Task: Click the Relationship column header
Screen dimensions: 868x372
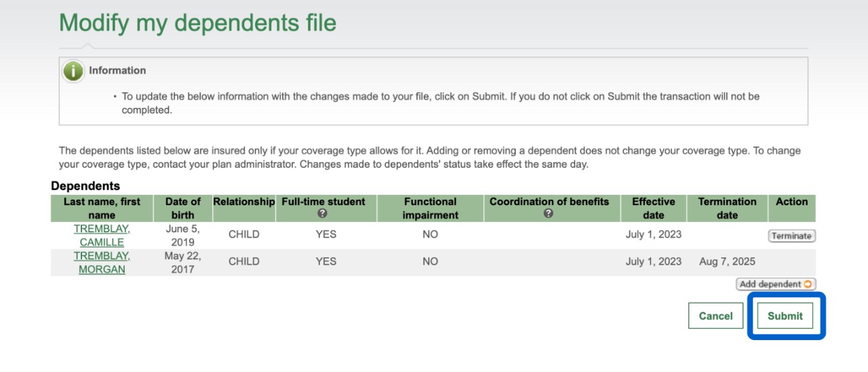Action: 244,202
